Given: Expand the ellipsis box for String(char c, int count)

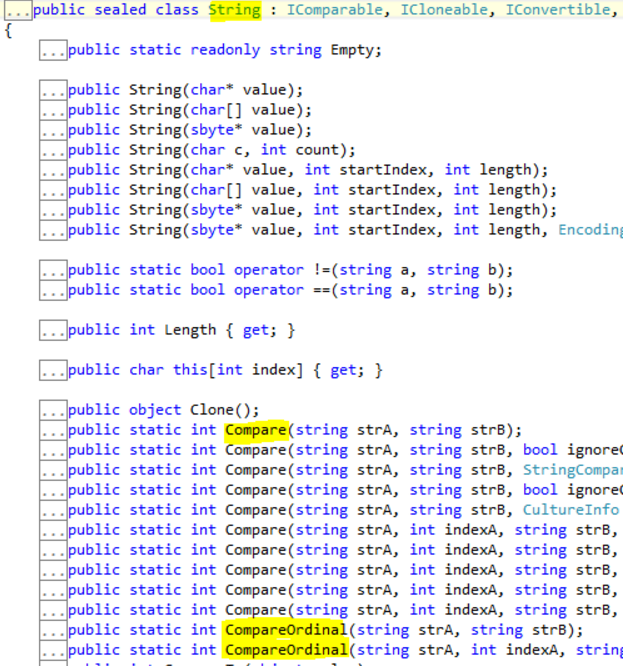Looking at the screenshot, I should coord(53,150).
